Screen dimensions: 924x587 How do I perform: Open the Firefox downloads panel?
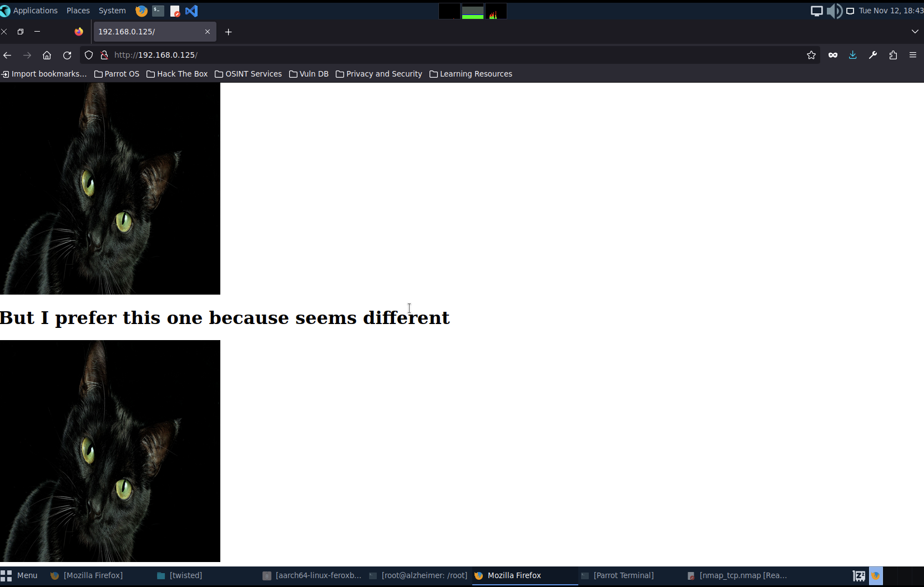point(852,55)
